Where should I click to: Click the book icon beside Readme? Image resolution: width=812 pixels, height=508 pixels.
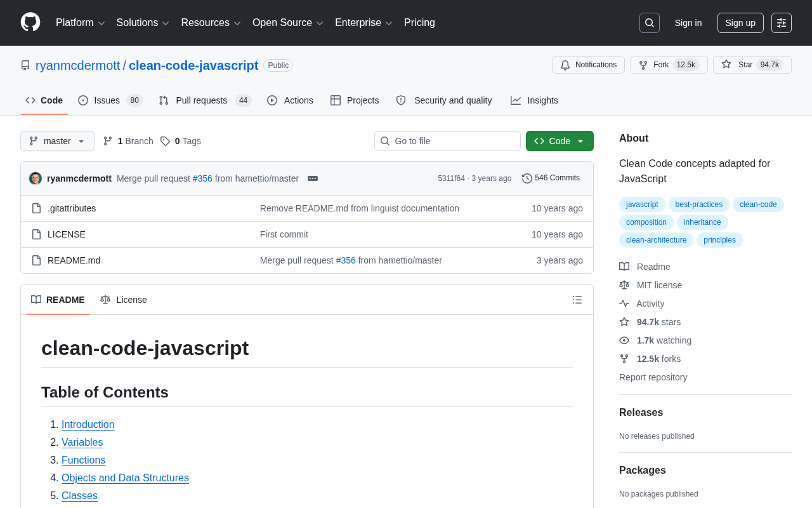pos(624,267)
